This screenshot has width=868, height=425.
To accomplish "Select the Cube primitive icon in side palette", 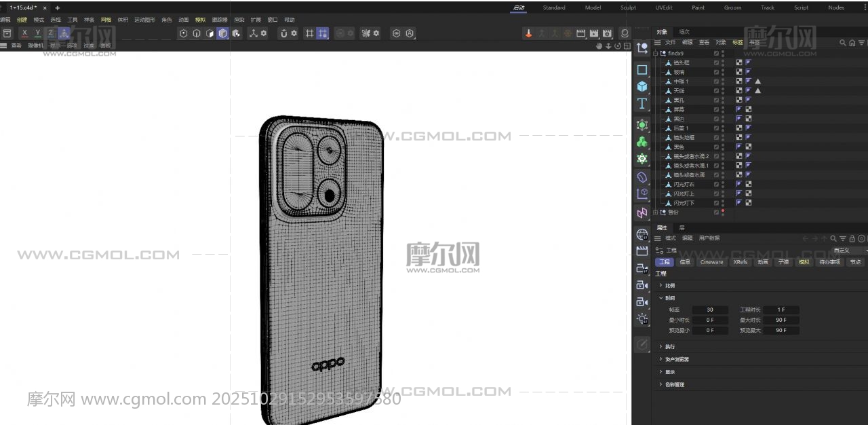I will coord(642,87).
